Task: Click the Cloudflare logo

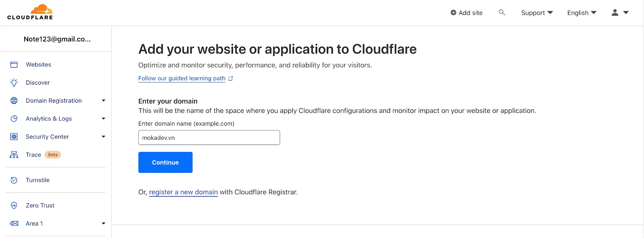Action: [x=30, y=12]
